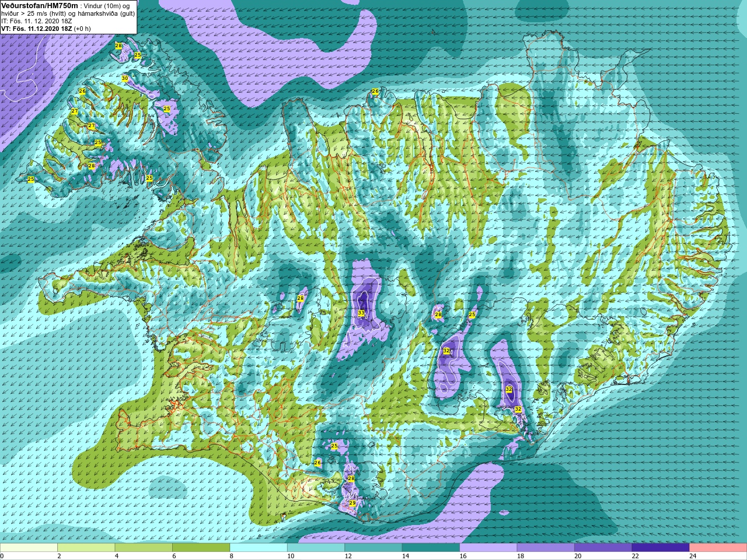The height and width of the screenshot is (560, 747).
Task: Select the 18–20 m/s medium purple legend swatch
Action: [x=546, y=548]
